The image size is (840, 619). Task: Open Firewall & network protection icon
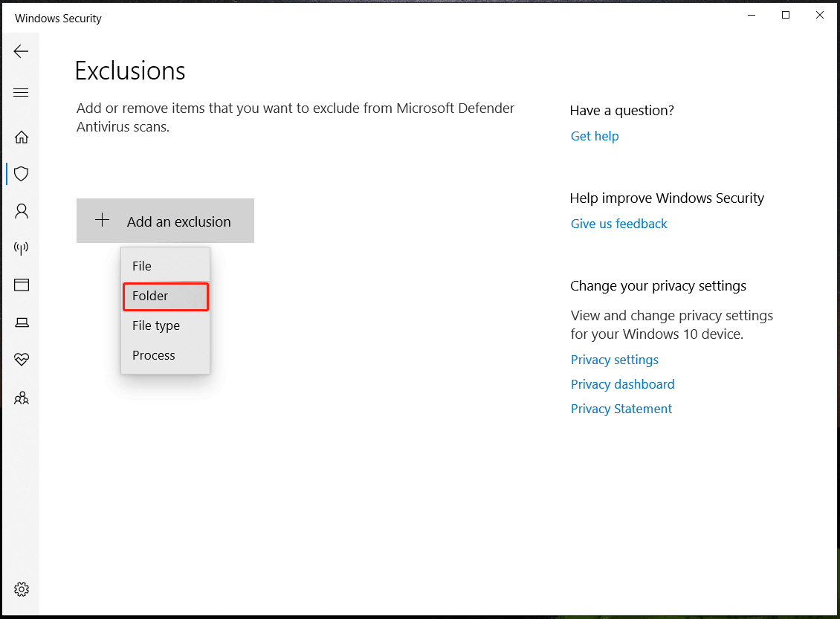[22, 248]
